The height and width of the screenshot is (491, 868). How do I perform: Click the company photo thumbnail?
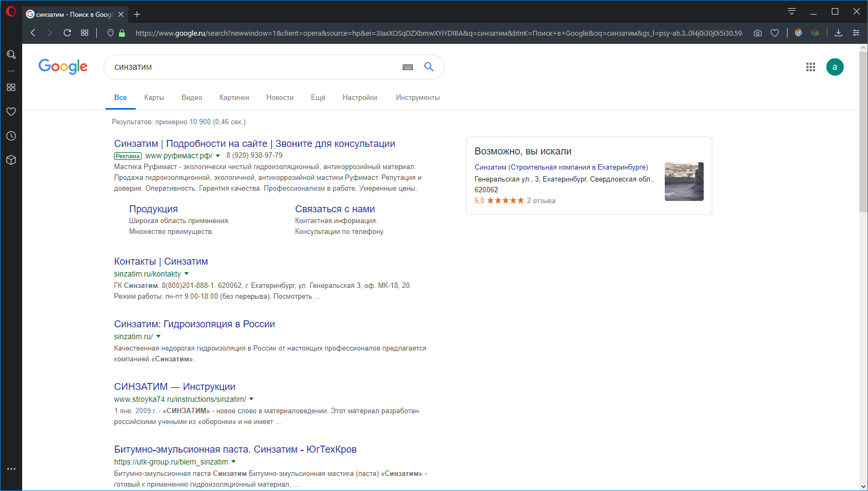[684, 181]
